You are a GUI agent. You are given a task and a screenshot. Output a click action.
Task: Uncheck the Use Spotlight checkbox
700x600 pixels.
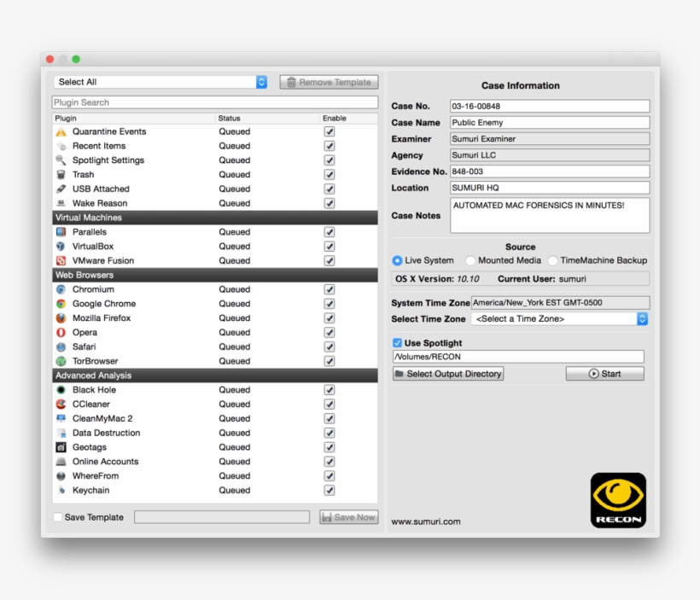(397, 343)
